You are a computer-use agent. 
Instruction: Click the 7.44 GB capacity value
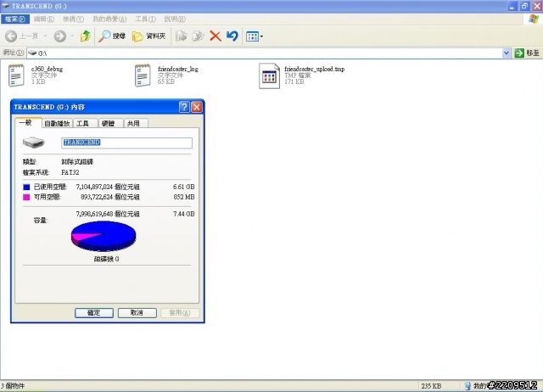(184, 214)
